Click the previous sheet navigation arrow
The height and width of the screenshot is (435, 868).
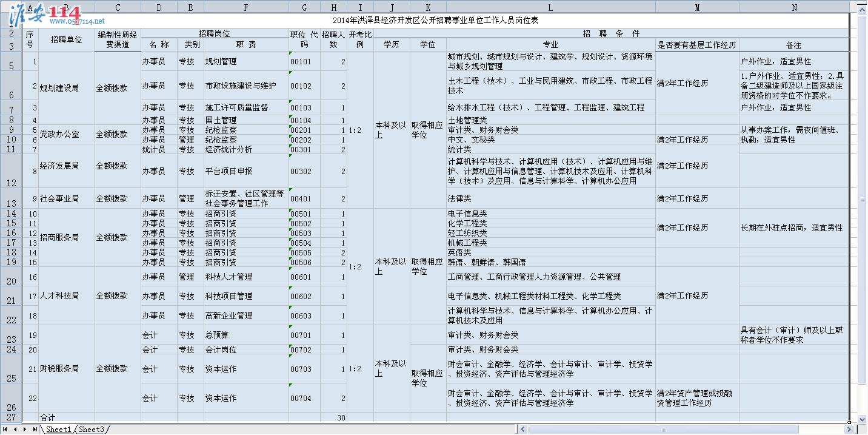[x=15, y=429]
